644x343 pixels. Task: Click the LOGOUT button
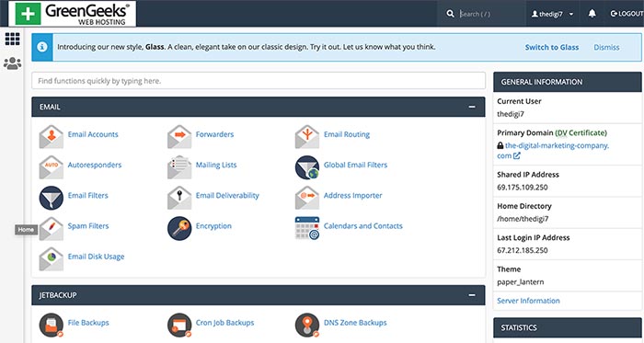pos(627,14)
